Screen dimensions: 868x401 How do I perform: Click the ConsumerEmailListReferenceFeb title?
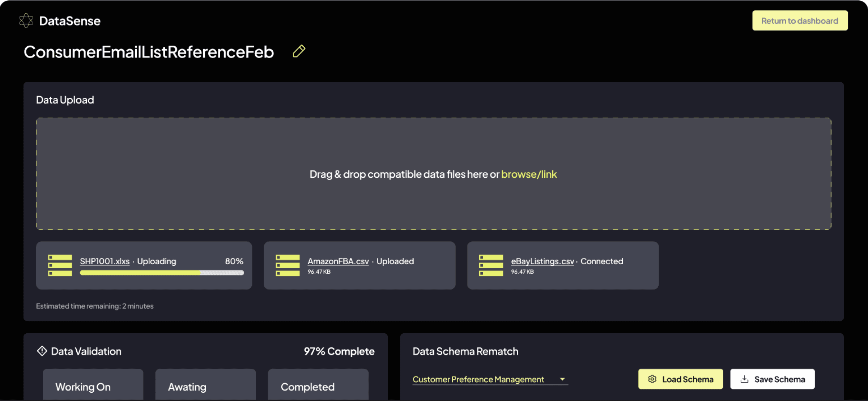click(x=149, y=52)
